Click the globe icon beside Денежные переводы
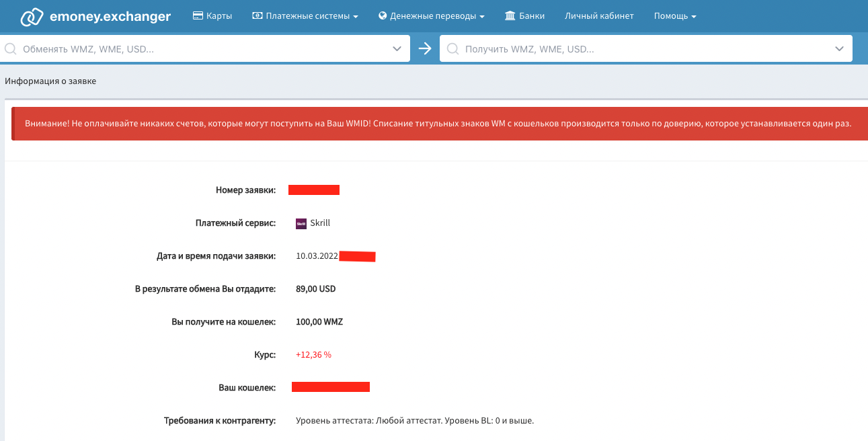This screenshot has height=441, width=868. click(383, 16)
